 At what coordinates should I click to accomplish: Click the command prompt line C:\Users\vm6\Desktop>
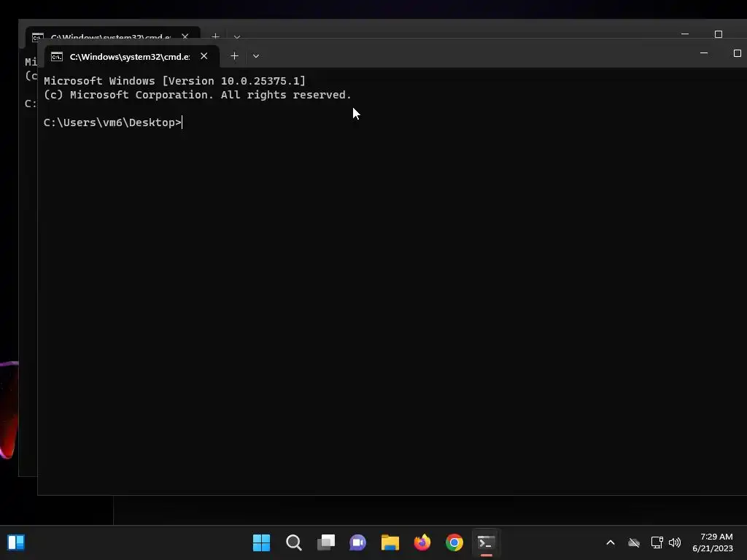[112, 122]
